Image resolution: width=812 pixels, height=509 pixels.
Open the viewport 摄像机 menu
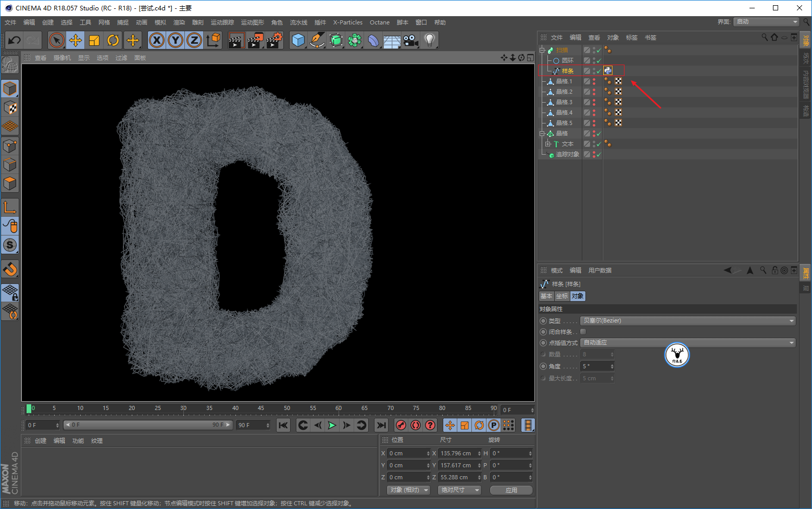coord(62,58)
